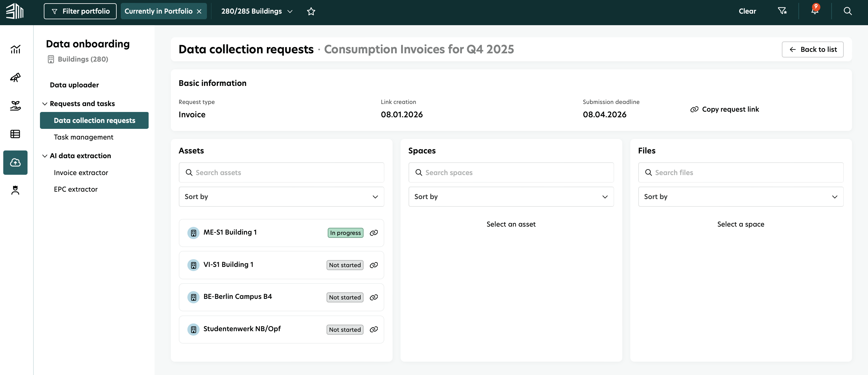Image resolution: width=868 pixels, height=375 pixels.
Task: Select BE-Berlin Campus B4 asset
Action: point(281,297)
